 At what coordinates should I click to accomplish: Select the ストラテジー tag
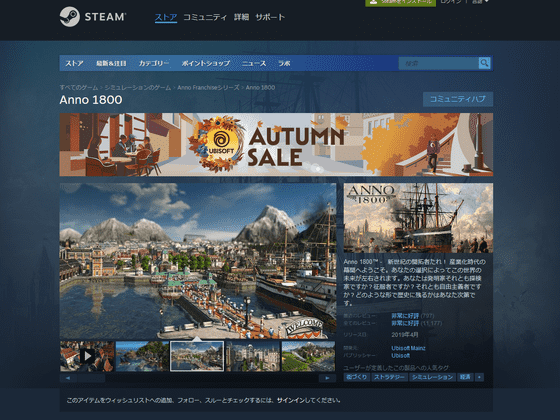coord(389,377)
